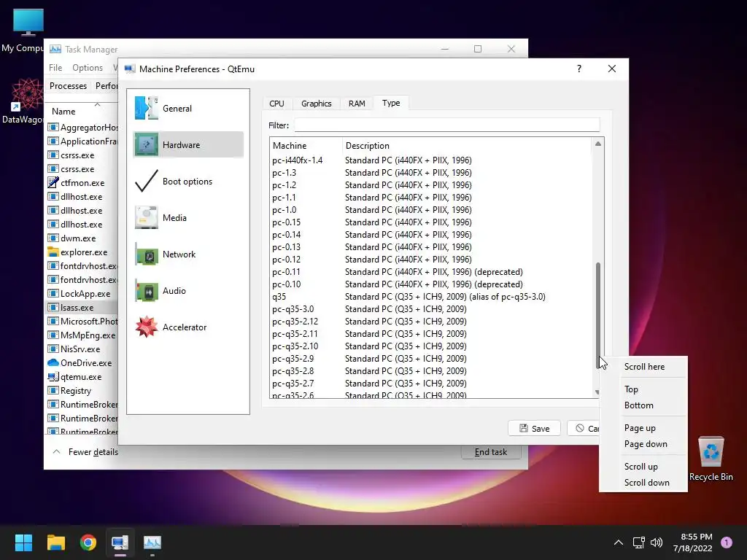
Task: Show hidden tray icons chevron
Action: click(x=619, y=542)
